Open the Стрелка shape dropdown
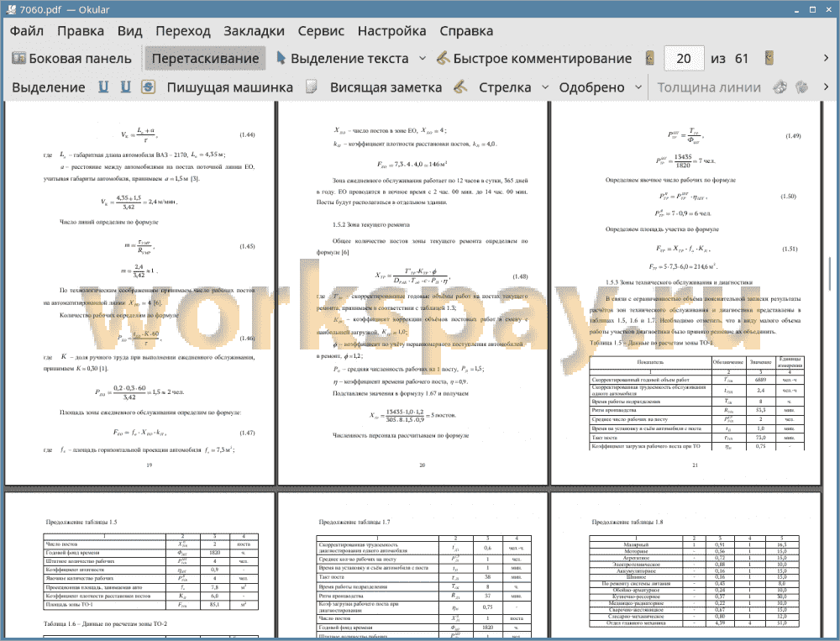Image resolution: width=840 pixels, height=641 pixels. 545,87
